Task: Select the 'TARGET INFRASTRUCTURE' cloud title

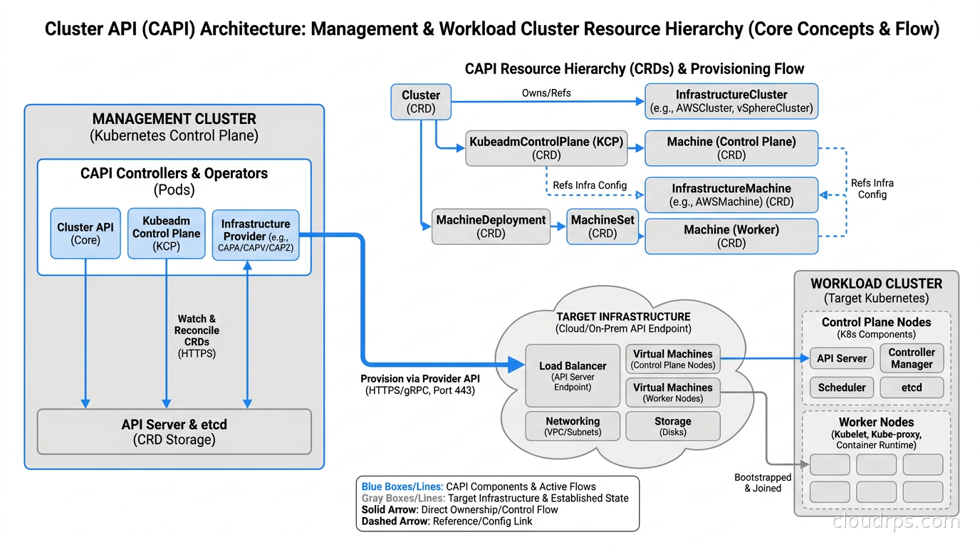Action: pos(623,316)
